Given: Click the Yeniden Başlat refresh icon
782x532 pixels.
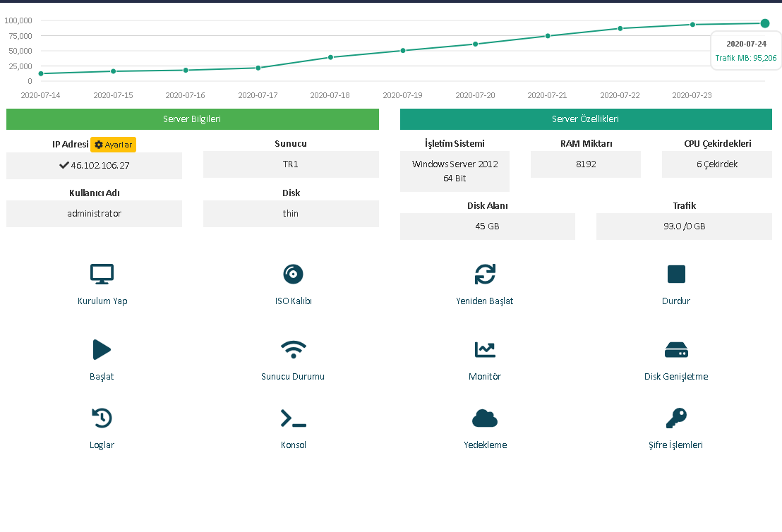Looking at the screenshot, I should 485,274.
